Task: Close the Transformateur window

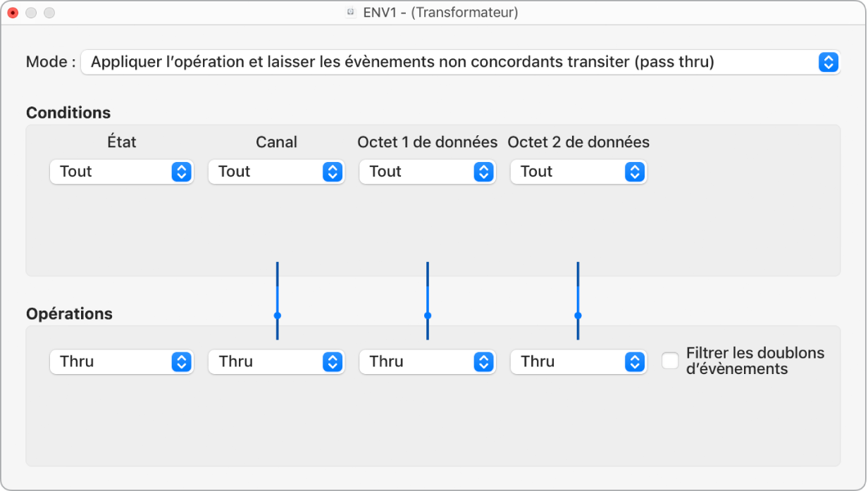Action: [x=13, y=13]
